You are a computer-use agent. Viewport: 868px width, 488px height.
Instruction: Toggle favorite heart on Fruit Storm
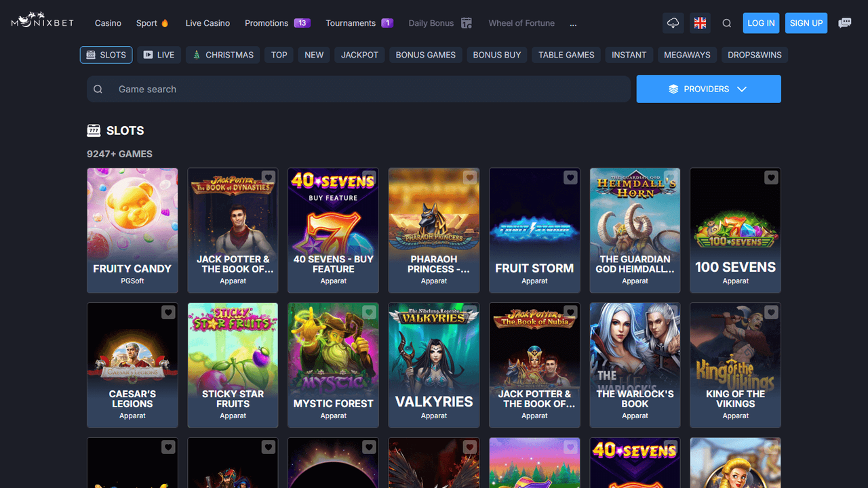click(570, 178)
